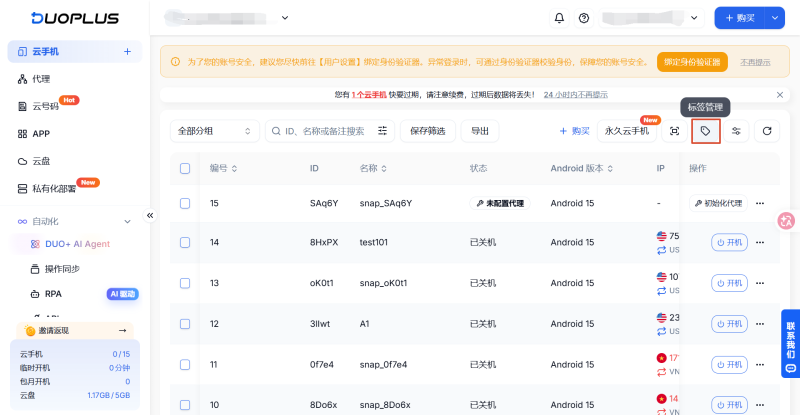The image size is (800, 415).
Task: Click the plus icon beside 云手机
Action: 127,52
